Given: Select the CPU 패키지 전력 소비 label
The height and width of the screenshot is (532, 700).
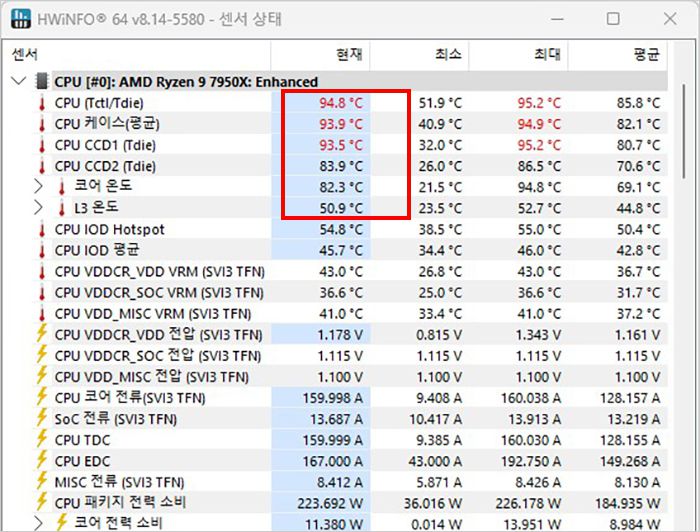Looking at the screenshot, I should click(x=121, y=503).
